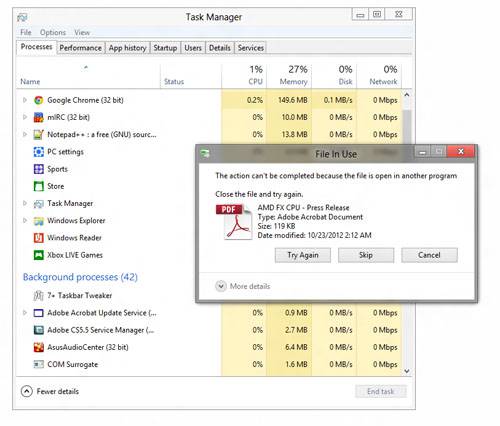
Task: Click Cancel in the File In Use dialog
Action: (x=429, y=255)
